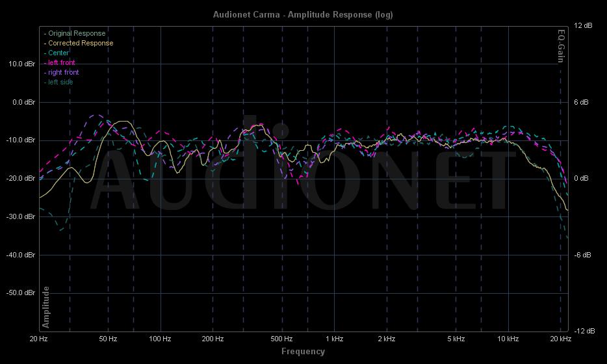607x364 pixels.
Task: Click the '-20.0 dBr' amplitude tick label
Action: pyautogui.click(x=21, y=178)
